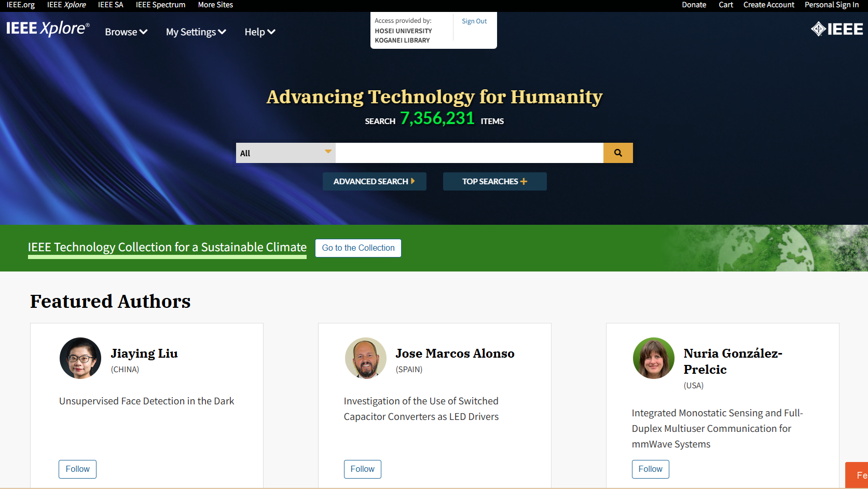Expand the Help menu
The image size is (868, 489).
coord(260,32)
